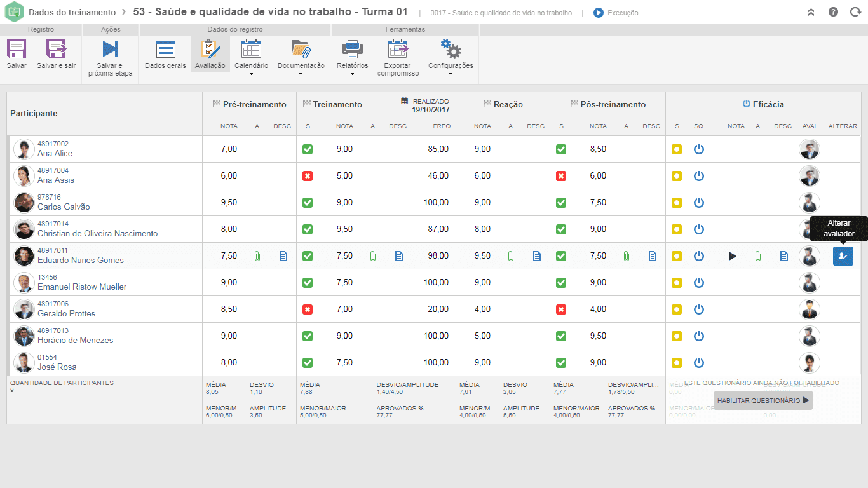Click the Dados do treinamento app logo icon

point(13,13)
